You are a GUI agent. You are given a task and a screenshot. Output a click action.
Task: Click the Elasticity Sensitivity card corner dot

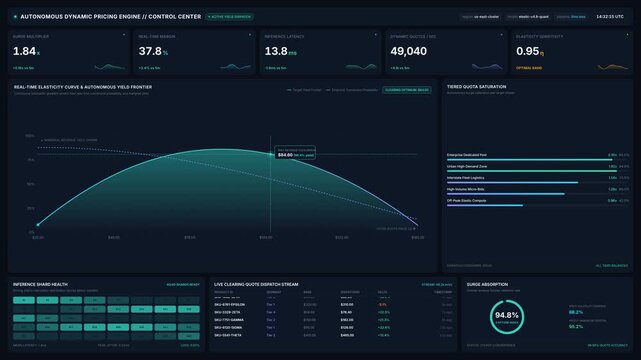pyautogui.click(x=628, y=35)
